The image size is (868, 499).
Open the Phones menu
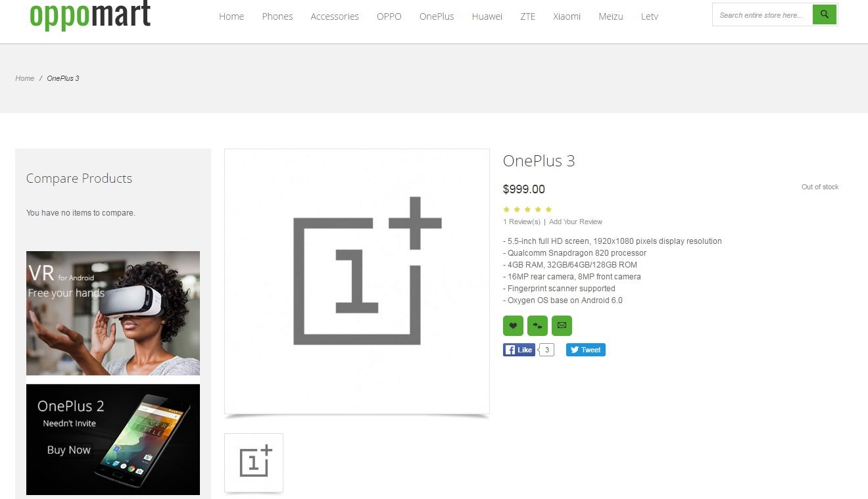coord(277,16)
